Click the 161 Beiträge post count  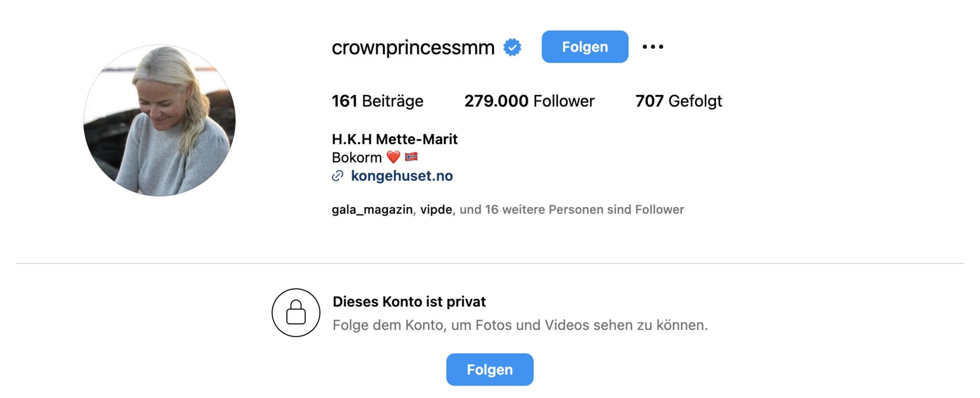(x=378, y=101)
